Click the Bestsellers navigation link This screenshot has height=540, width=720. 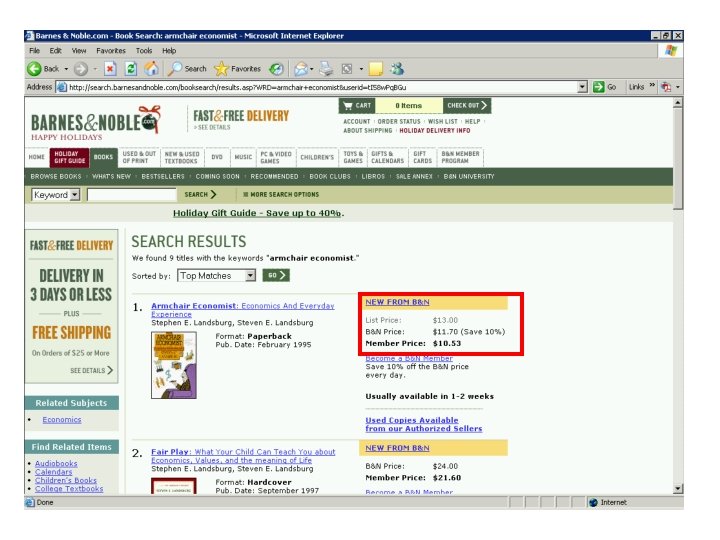(x=163, y=176)
